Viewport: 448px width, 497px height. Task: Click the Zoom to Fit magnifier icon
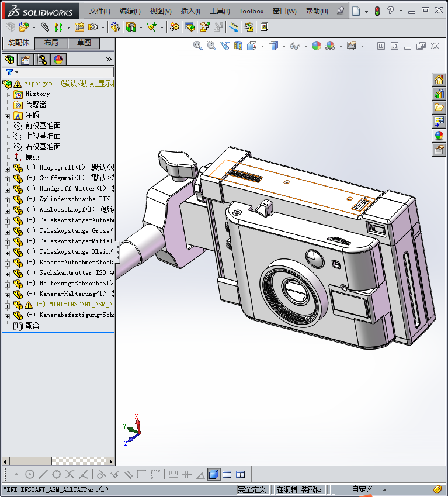(x=198, y=46)
